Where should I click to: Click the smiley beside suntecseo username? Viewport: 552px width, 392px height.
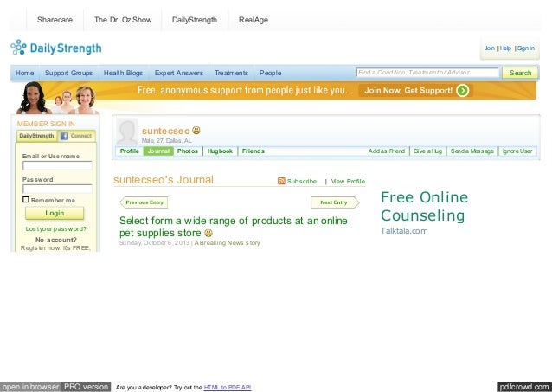tap(196, 131)
